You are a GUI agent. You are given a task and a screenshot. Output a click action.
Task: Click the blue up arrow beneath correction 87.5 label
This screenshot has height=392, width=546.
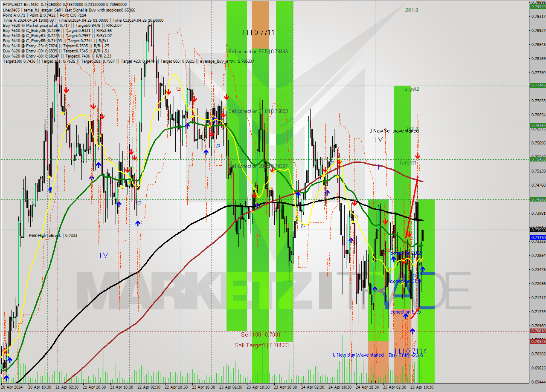pos(405,316)
